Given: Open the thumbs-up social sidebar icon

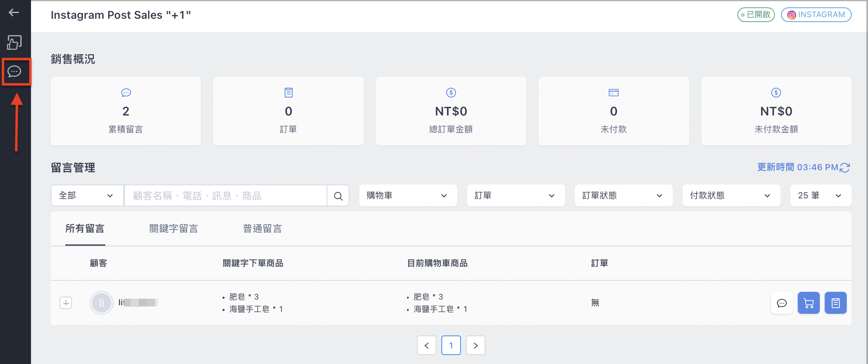Looking at the screenshot, I should (x=14, y=42).
